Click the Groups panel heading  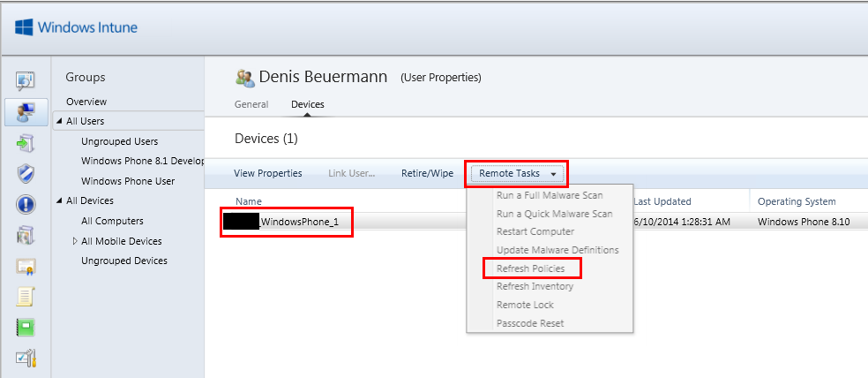[x=86, y=77]
